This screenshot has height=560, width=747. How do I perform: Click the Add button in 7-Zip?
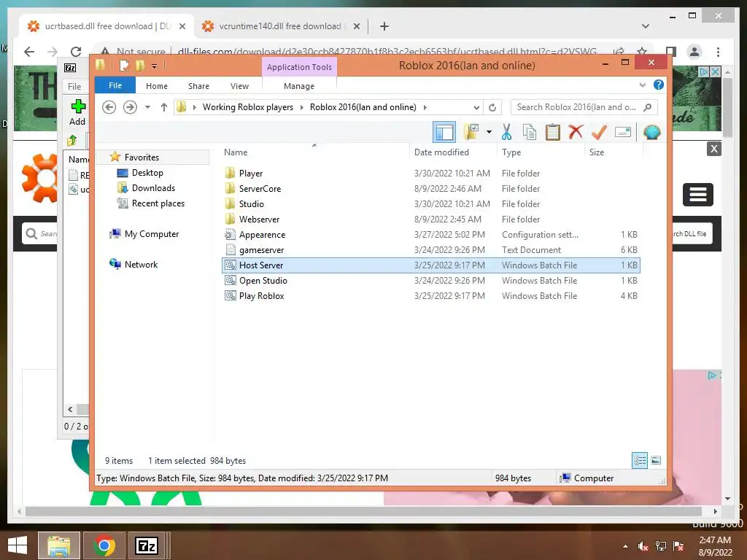coord(77,112)
